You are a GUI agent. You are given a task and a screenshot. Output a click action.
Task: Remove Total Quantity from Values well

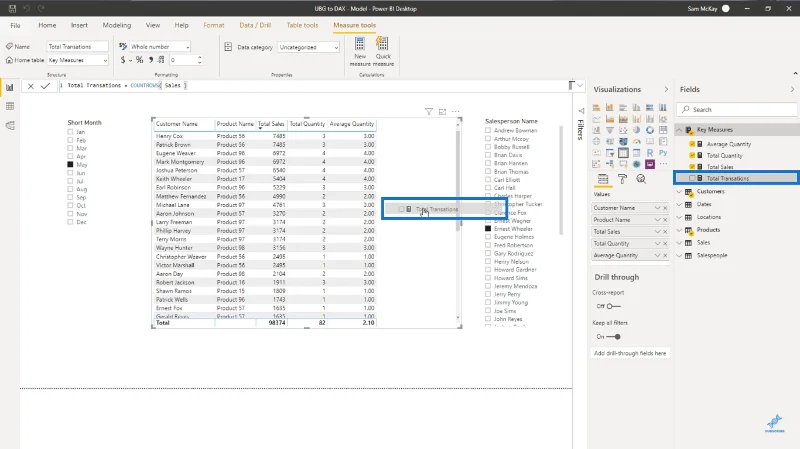665,243
